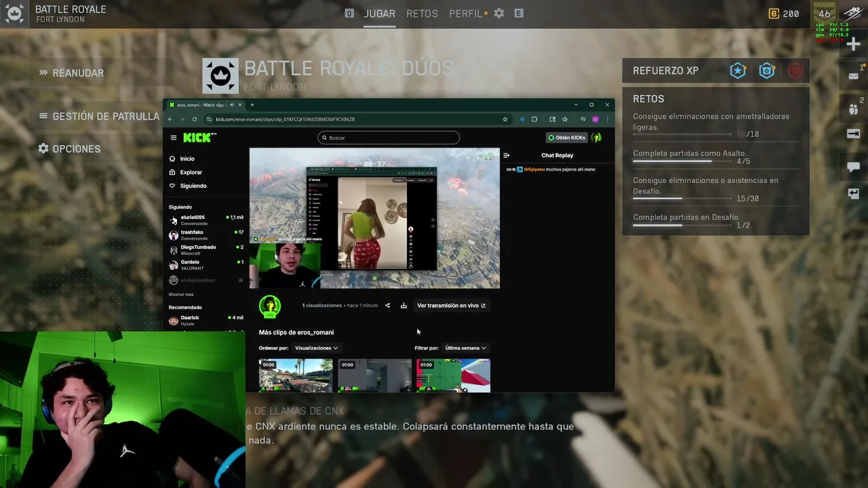Click the return arrow icon in game sidebar
The image size is (868, 488).
point(854,194)
